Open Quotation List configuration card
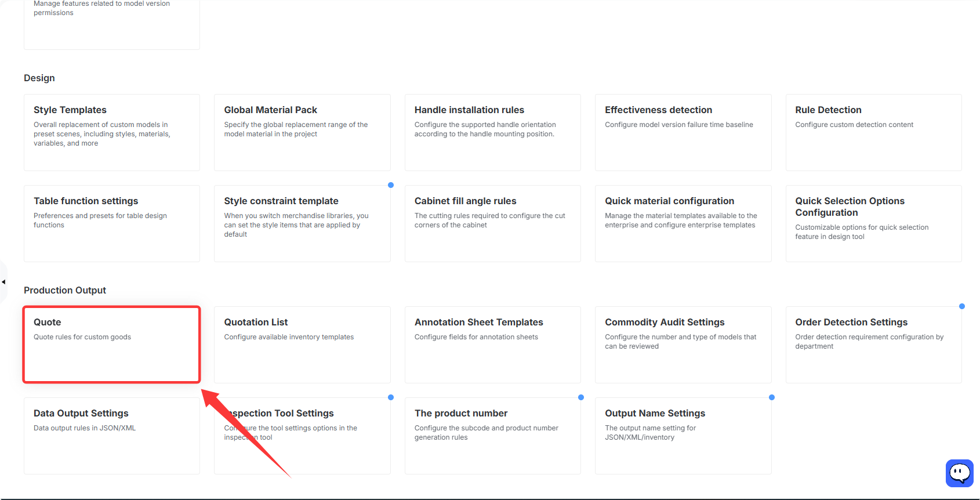 (x=302, y=345)
